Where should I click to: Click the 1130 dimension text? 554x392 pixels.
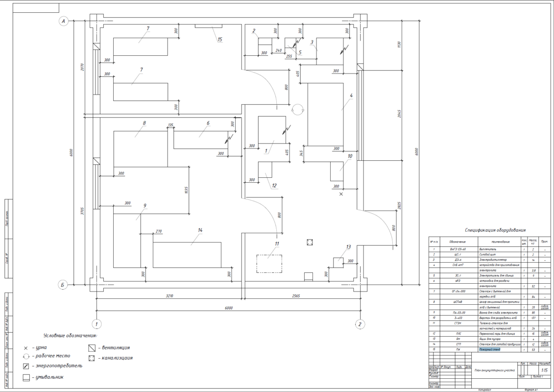399,44
